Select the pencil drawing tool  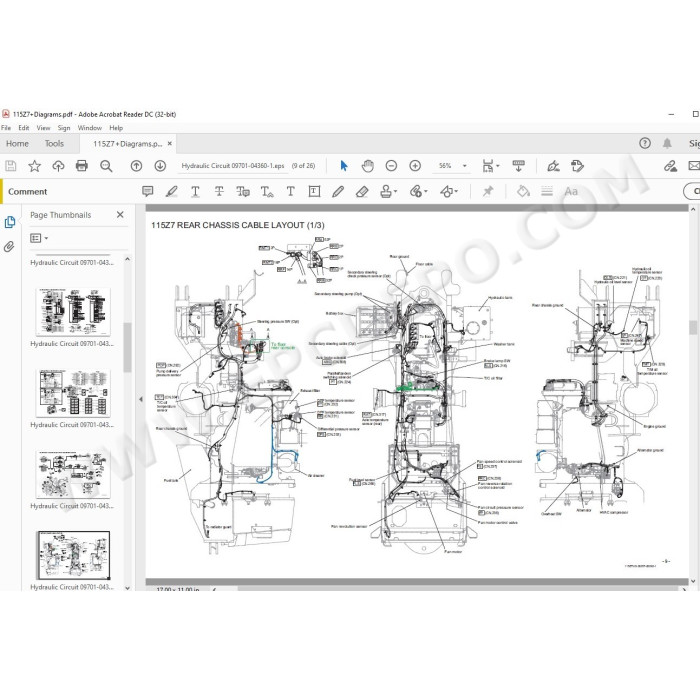(x=338, y=192)
